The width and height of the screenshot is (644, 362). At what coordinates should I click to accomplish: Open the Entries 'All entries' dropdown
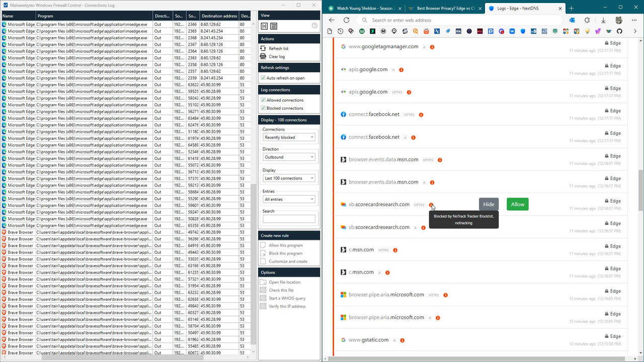coord(289,200)
